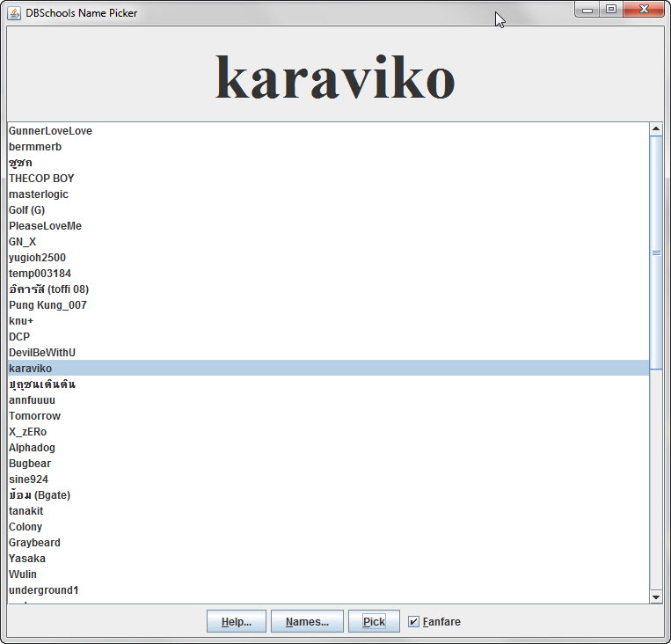
Task: Select temp003184 in the list
Action: pos(328,274)
